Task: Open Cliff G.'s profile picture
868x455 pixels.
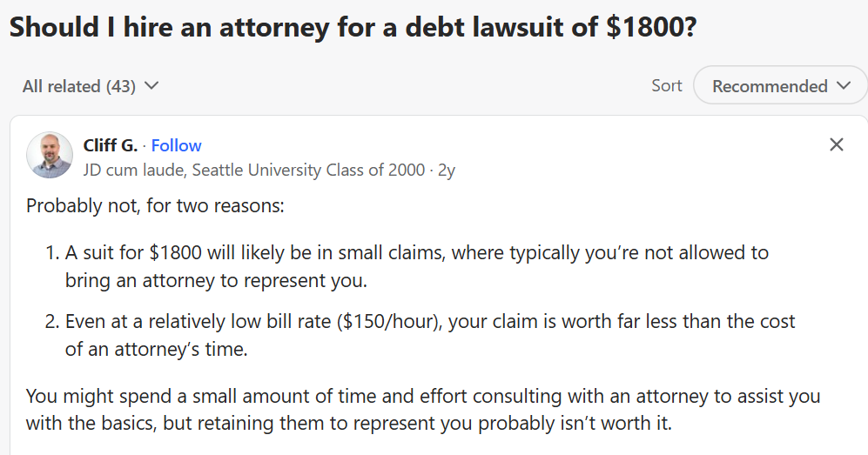Action: [x=50, y=156]
